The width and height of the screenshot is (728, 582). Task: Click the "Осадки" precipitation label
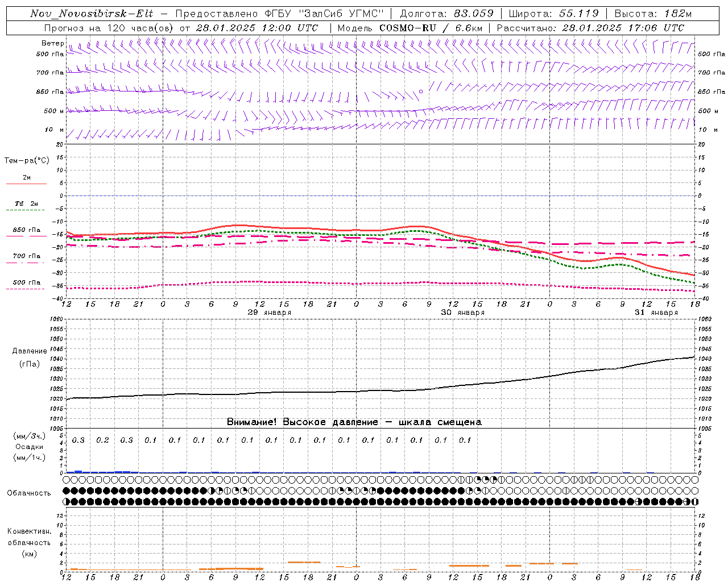30,447
